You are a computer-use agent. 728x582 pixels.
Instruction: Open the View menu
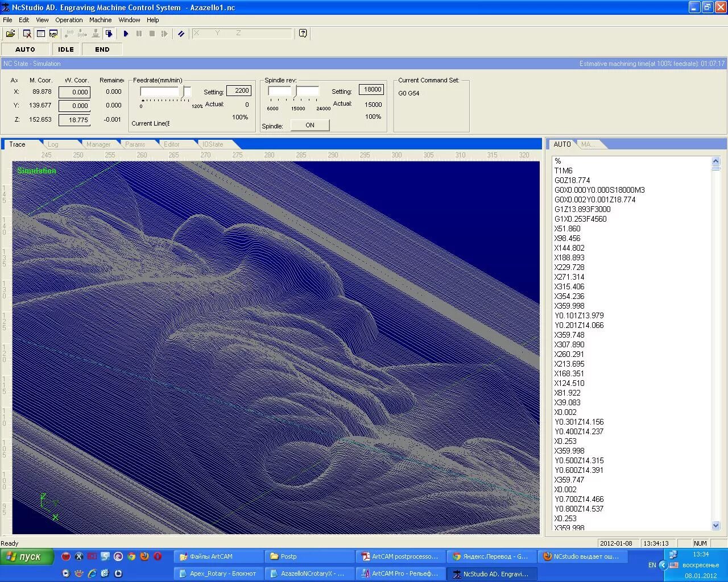pos(42,20)
